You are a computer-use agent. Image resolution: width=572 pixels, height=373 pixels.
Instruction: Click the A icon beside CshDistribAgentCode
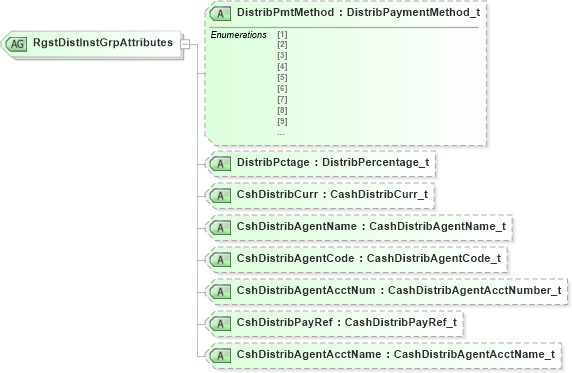(220, 260)
